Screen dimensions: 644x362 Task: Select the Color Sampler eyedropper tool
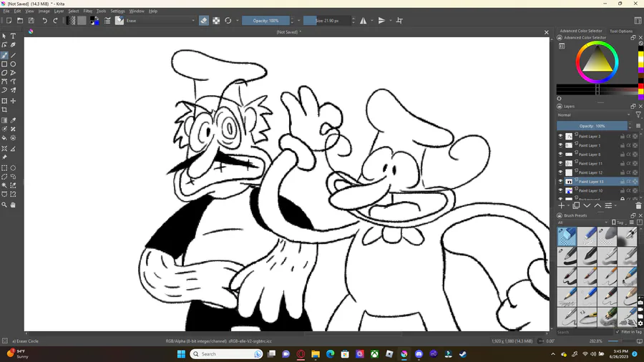pos(13,120)
